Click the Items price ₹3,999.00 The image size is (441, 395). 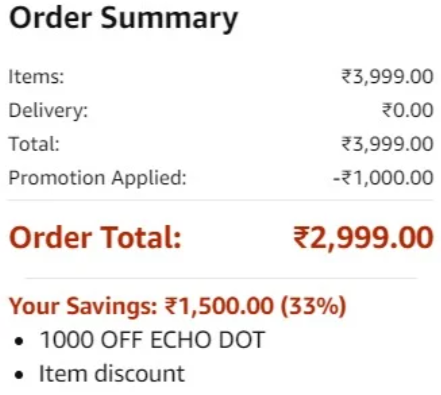click(x=387, y=77)
